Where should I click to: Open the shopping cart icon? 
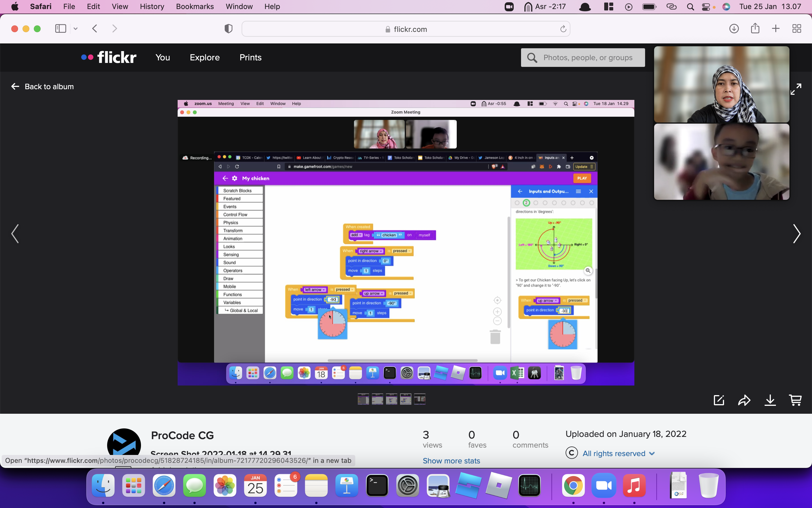(795, 400)
